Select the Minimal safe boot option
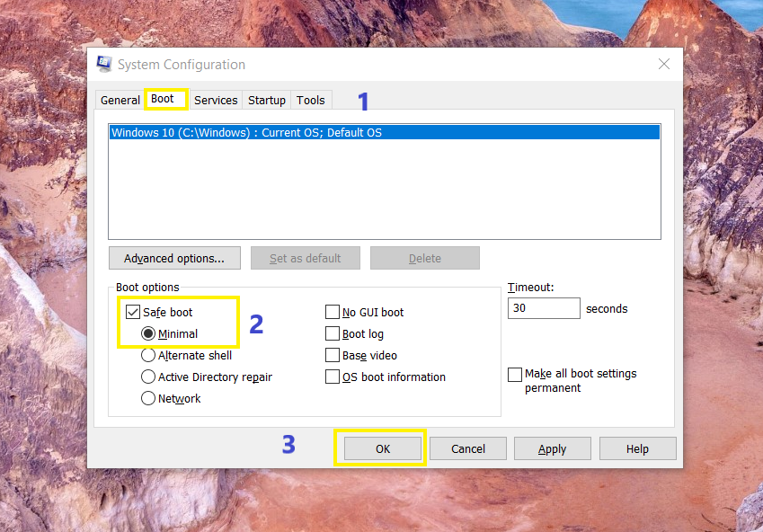This screenshot has height=532, width=763. (x=148, y=334)
